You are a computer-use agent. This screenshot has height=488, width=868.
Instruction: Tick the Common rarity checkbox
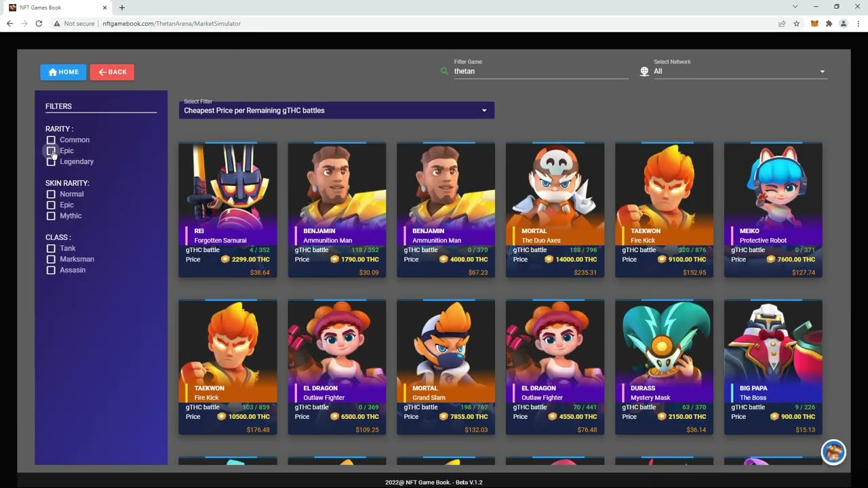coord(51,140)
